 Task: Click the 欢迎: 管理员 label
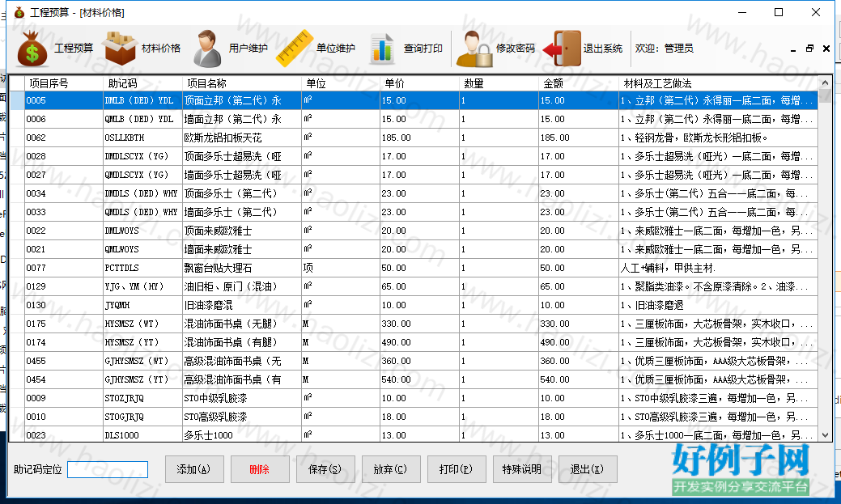pos(664,49)
